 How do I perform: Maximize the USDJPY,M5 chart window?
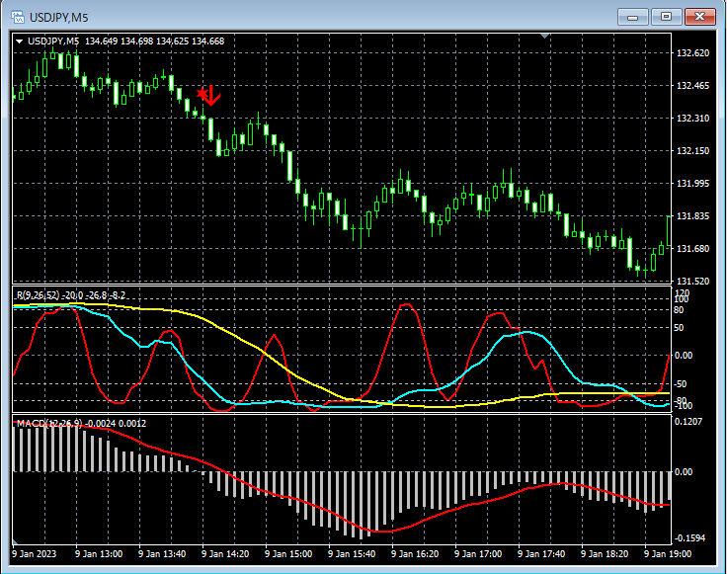[x=667, y=16]
